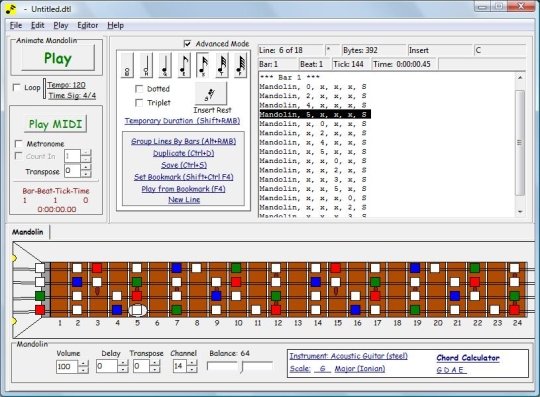This screenshot has width=540, height=397.
Task: Toggle the Count In checkbox
Action: (x=19, y=156)
